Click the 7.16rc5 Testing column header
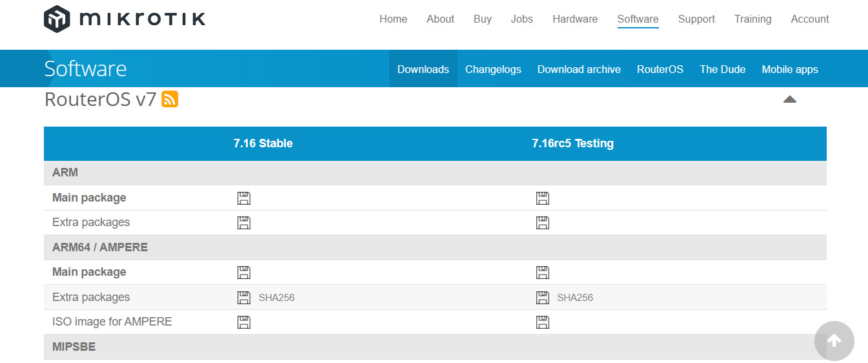Viewport: 868px width, 363px height. pos(573,143)
